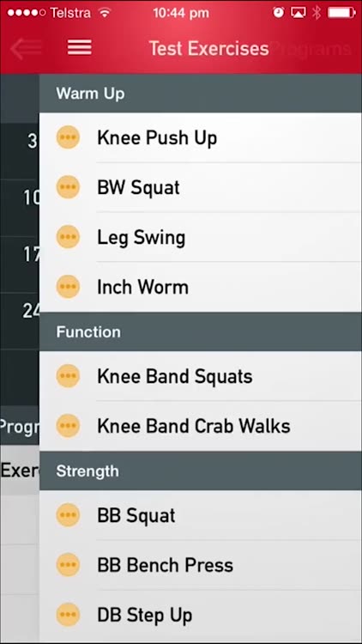This screenshot has height=644, width=362.
Task: Tap the faded back arrow icon
Action: (x=26, y=48)
